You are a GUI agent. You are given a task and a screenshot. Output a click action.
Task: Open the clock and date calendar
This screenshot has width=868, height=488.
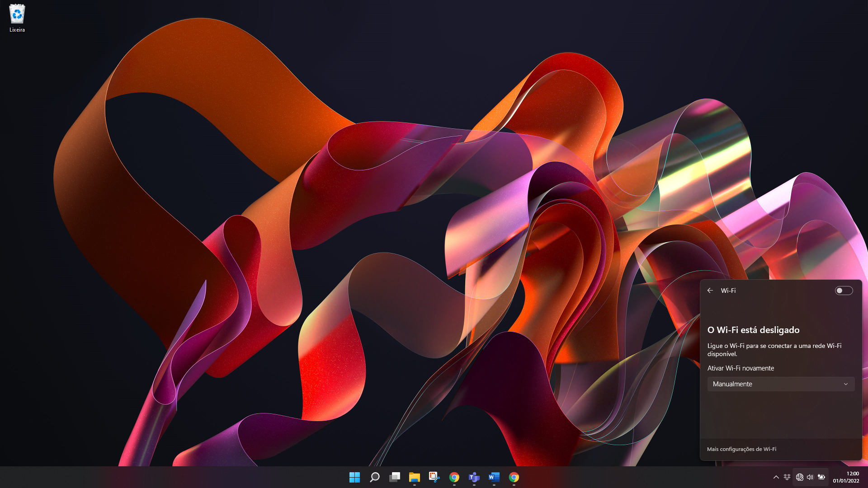(846, 477)
